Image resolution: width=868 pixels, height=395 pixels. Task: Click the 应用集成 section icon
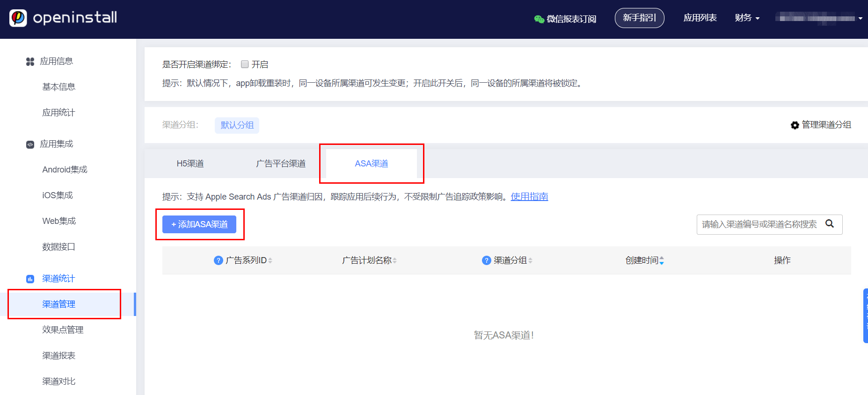pyautogui.click(x=30, y=144)
